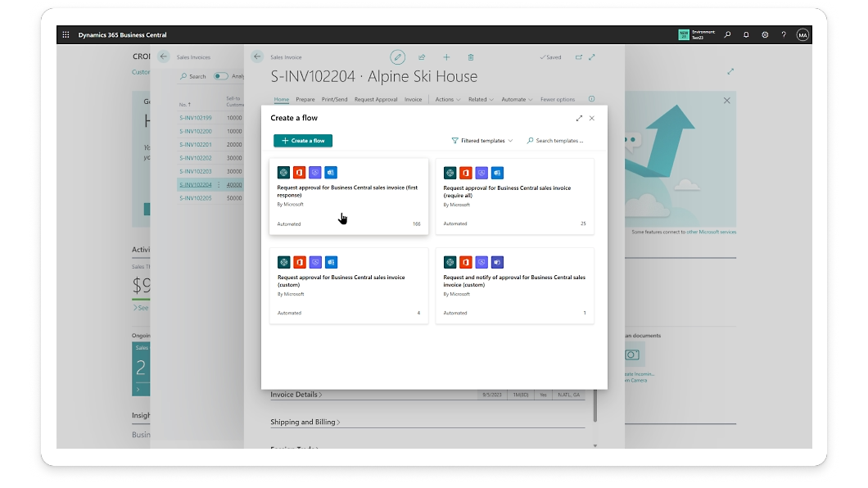The image size is (868, 488).
Task: Choose the first response approval template
Action: 349,197
